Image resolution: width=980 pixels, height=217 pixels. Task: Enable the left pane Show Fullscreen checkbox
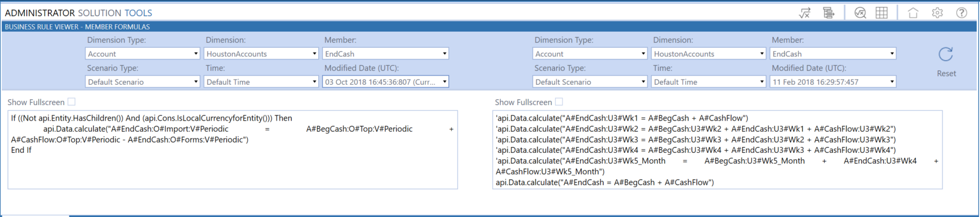click(x=72, y=102)
